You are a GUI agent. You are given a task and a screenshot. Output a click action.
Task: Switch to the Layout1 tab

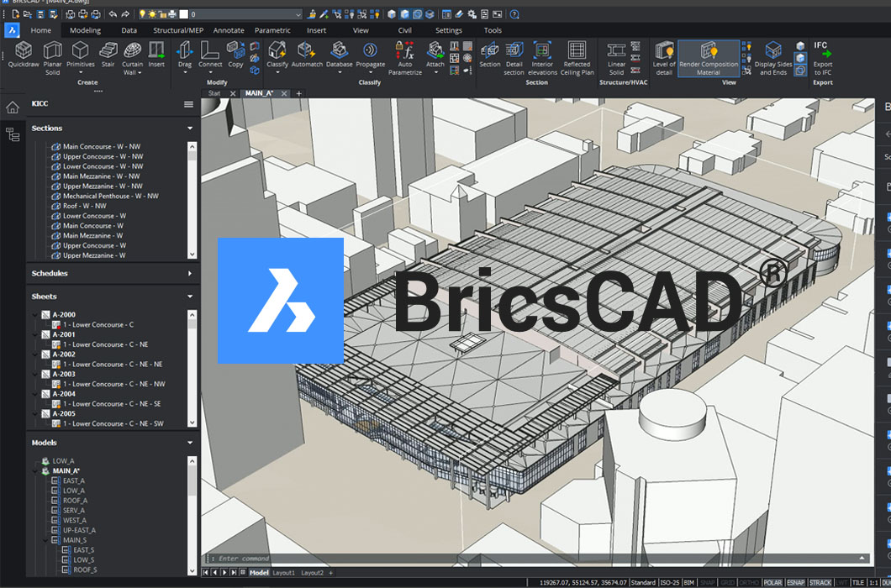coord(282,573)
